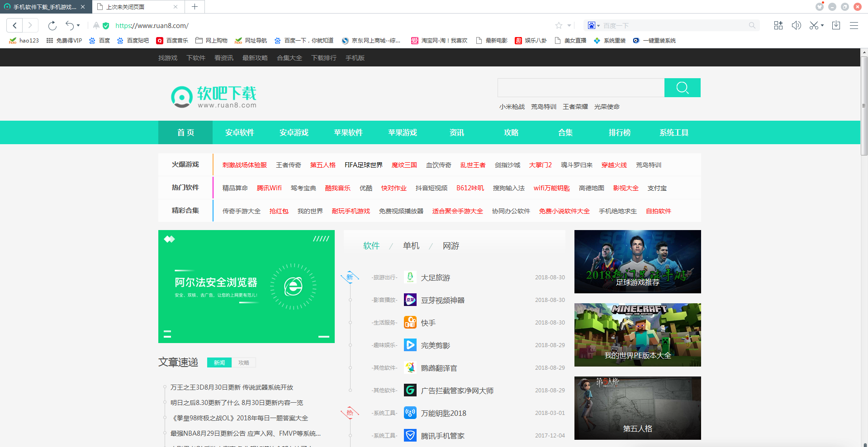The image size is (868, 447).
Task: Select the 苹果游戏 navigation tab
Action: 403,132
